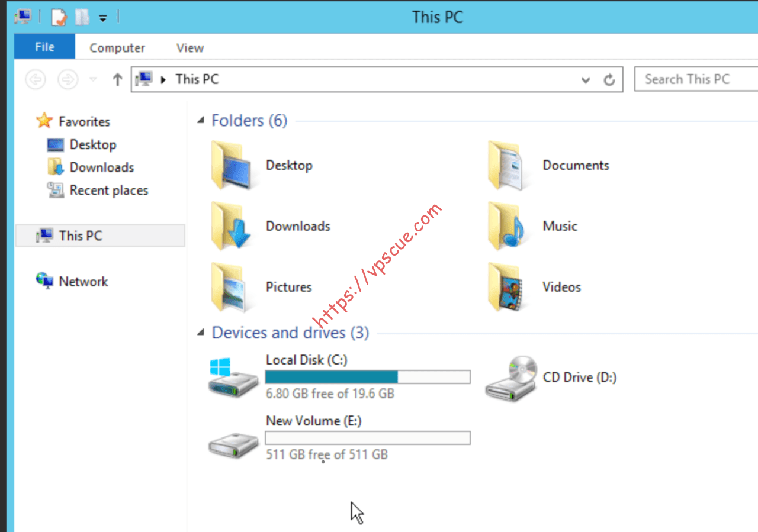Select the Local Disk (C:) drive icon
758x532 pixels.
[233, 378]
